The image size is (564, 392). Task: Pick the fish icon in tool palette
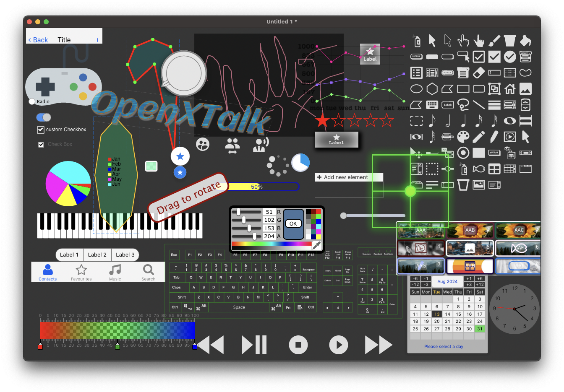pyautogui.click(x=479, y=169)
